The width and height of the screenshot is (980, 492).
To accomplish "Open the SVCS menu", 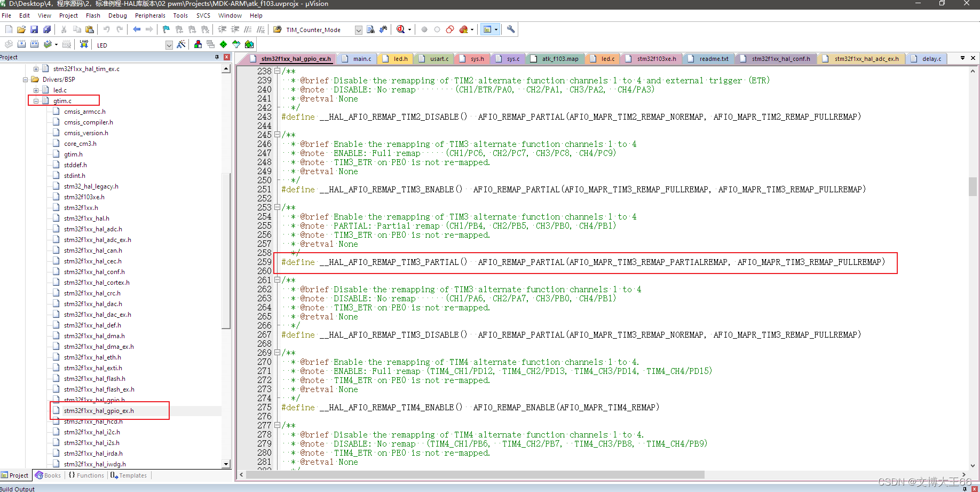I will point(203,15).
